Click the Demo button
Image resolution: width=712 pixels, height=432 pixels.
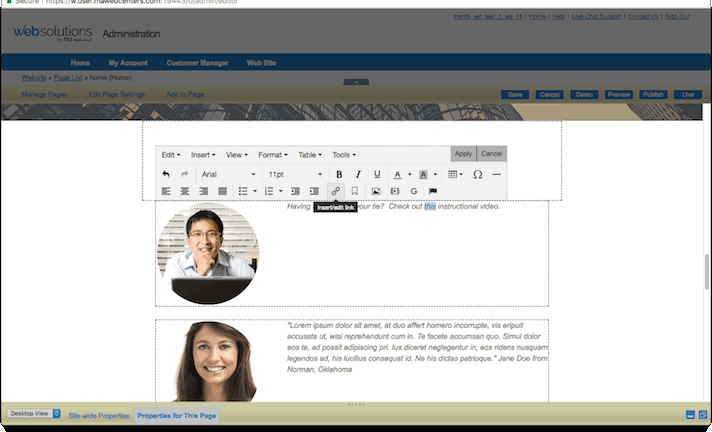[x=584, y=94]
